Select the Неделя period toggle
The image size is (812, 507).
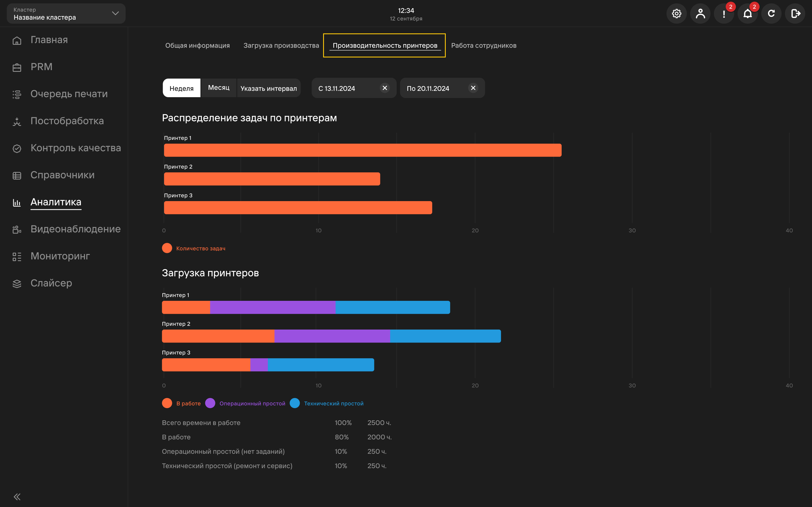click(182, 88)
